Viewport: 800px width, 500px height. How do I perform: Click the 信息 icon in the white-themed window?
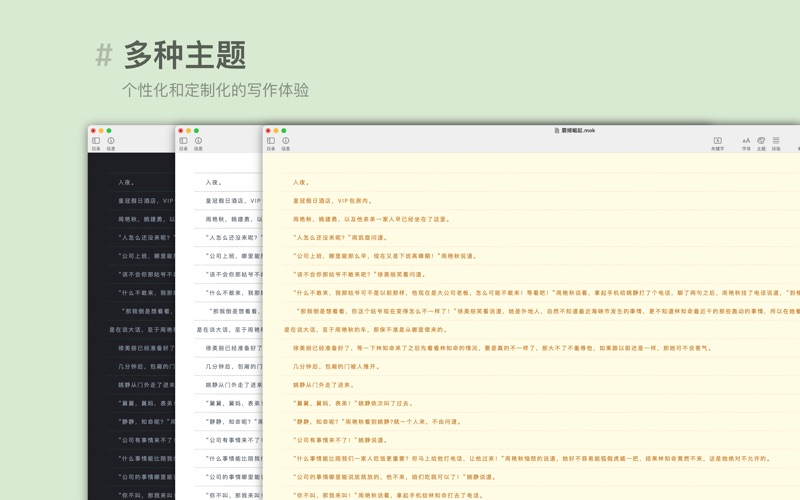(x=198, y=141)
